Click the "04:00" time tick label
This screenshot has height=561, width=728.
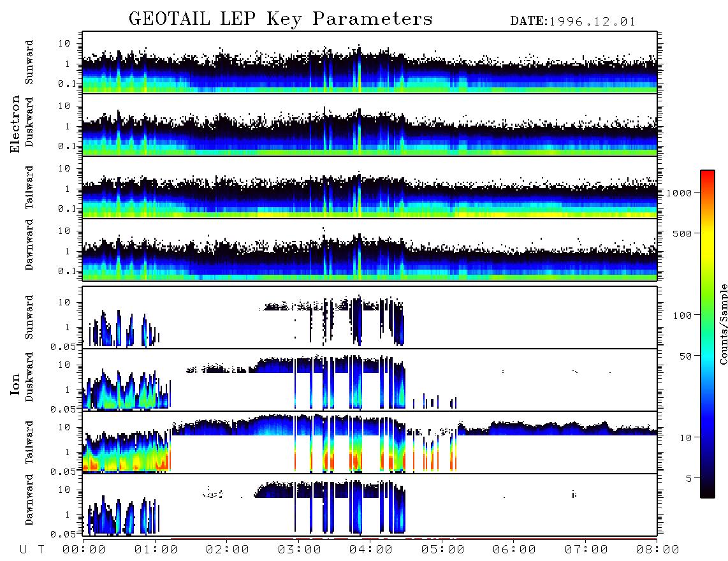(371, 550)
